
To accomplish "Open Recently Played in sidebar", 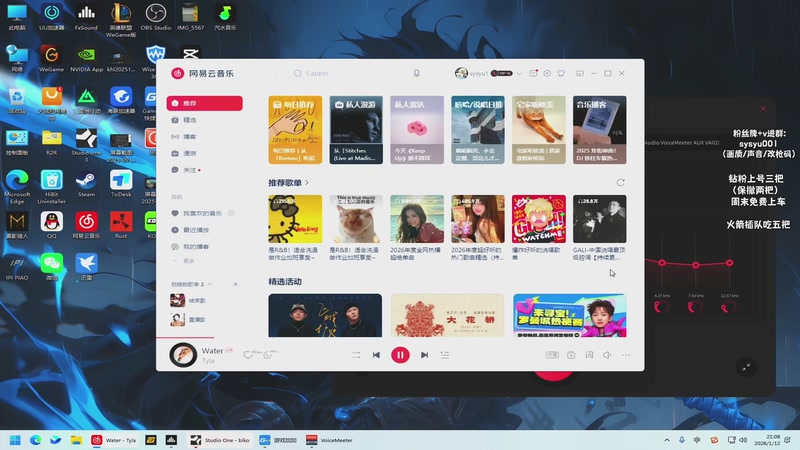I will [x=205, y=230].
